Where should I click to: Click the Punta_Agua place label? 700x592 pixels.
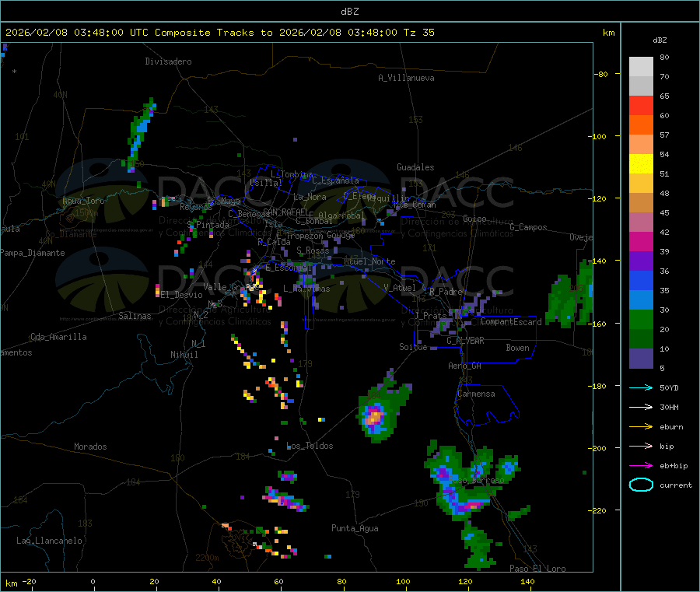355,528
